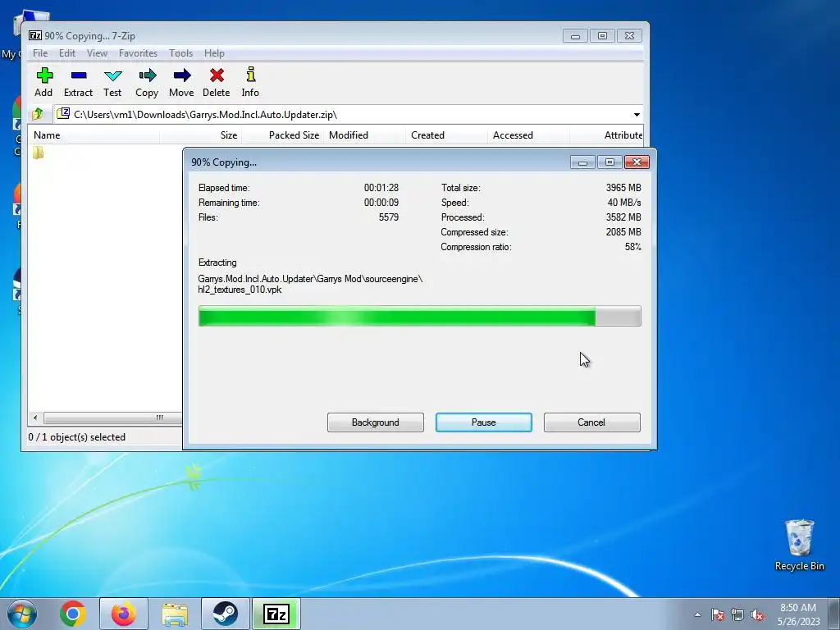Click the horizontal scrollbar thumb
Viewport: 840px width, 630px height.
[x=112, y=418]
